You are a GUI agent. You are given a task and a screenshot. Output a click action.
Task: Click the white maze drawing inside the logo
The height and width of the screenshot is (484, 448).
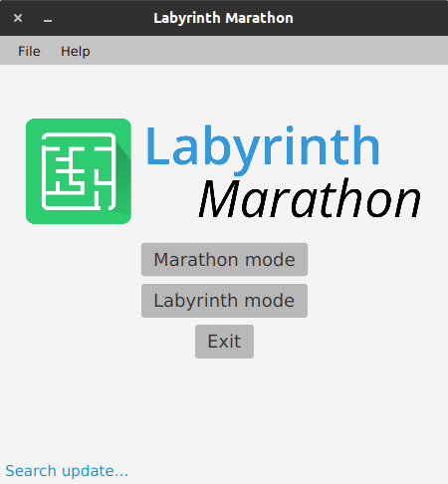coord(79,171)
